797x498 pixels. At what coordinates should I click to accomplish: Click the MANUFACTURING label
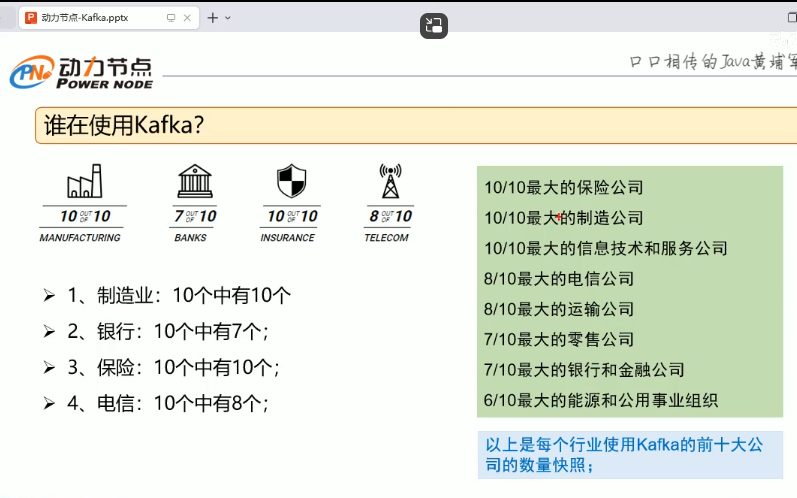(x=80, y=237)
